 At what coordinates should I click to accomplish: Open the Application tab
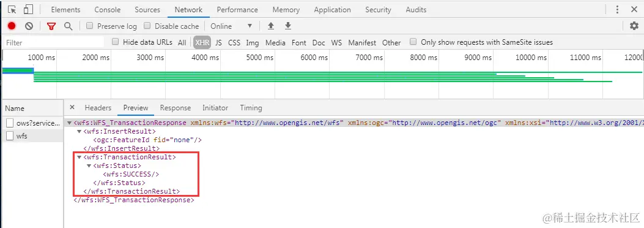(x=332, y=9)
